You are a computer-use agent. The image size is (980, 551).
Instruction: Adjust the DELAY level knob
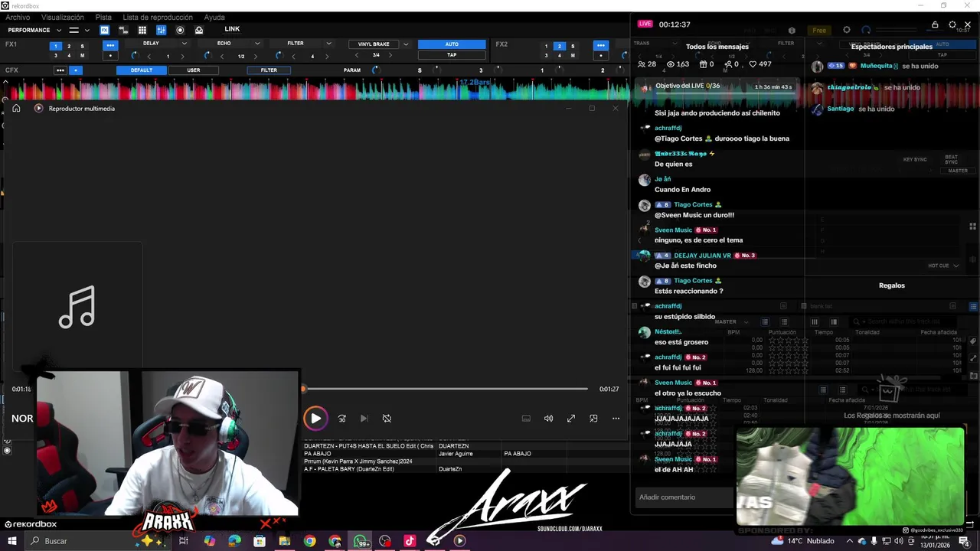pyautogui.click(x=134, y=56)
